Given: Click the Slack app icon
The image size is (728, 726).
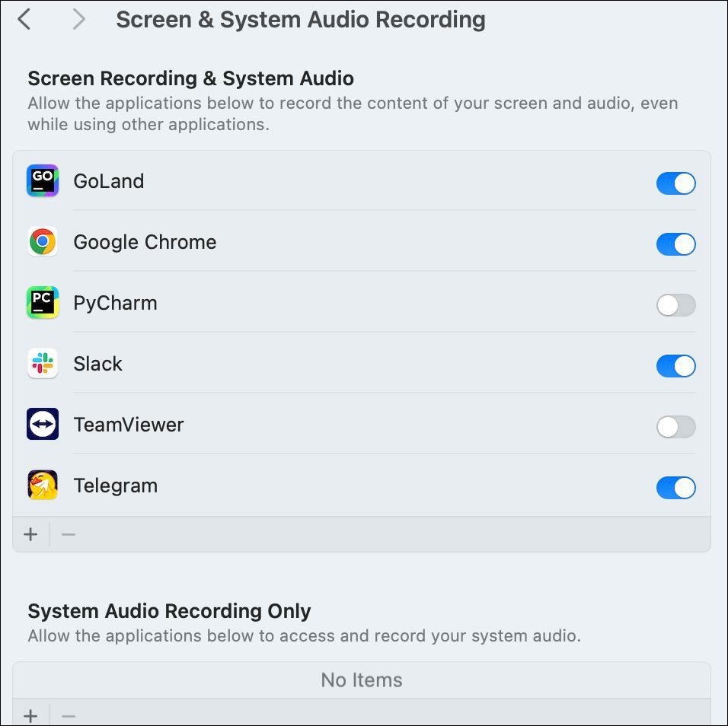Looking at the screenshot, I should [x=42, y=364].
